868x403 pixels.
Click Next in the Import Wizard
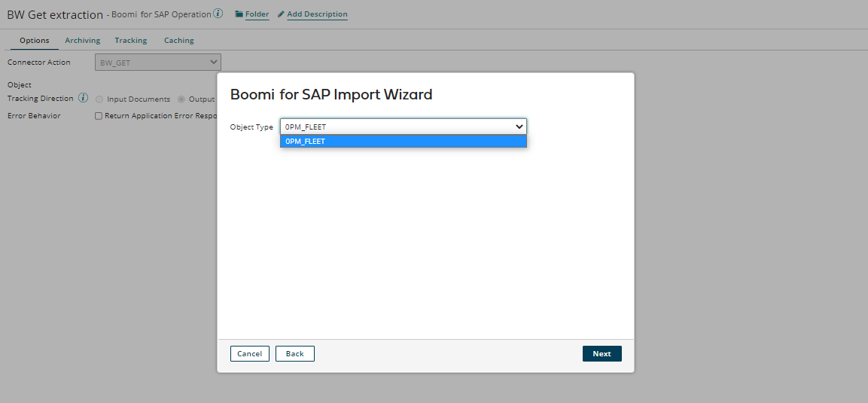point(602,354)
